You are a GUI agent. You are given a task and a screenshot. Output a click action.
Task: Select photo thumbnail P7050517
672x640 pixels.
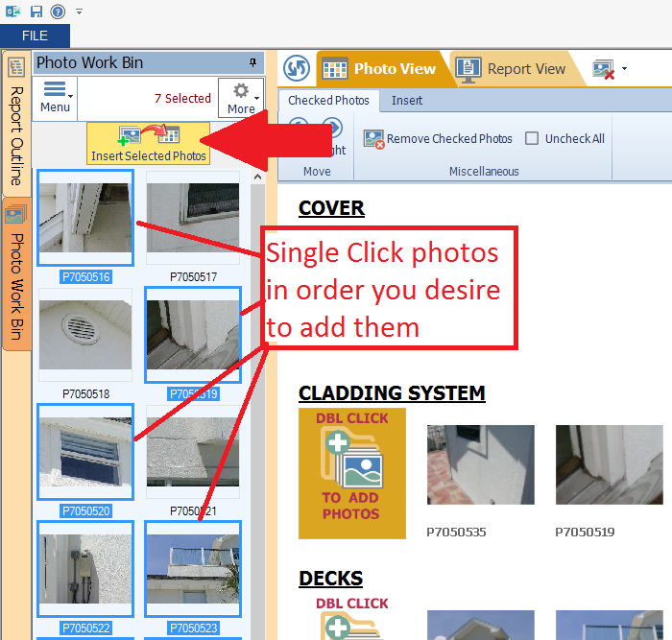tap(193, 218)
